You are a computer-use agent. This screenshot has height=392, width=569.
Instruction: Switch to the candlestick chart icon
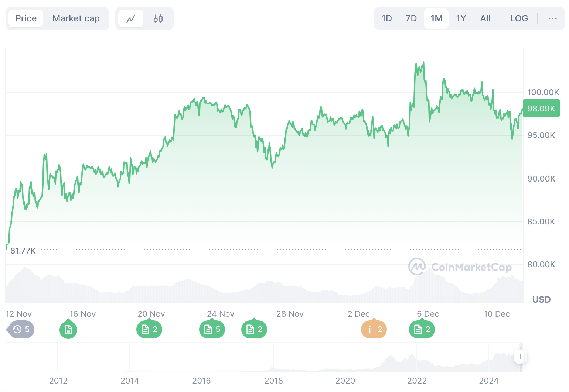(158, 18)
